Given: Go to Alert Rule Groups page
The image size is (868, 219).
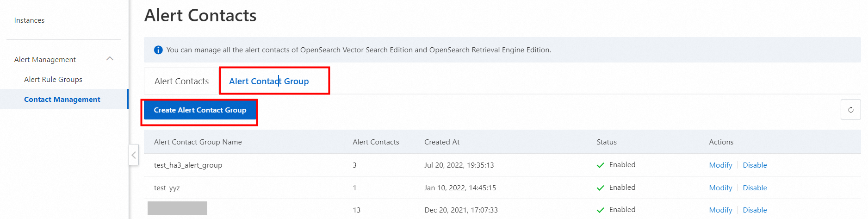Looking at the screenshot, I should pos(53,80).
